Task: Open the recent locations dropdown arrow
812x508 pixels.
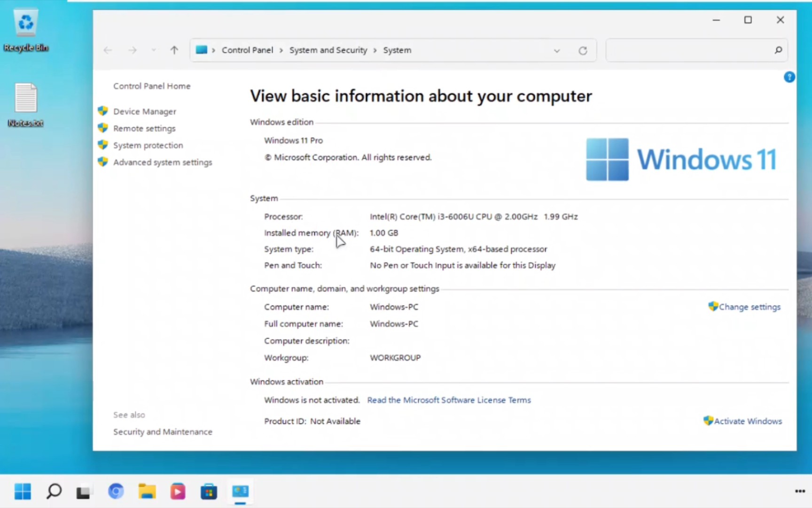Action: tap(154, 50)
